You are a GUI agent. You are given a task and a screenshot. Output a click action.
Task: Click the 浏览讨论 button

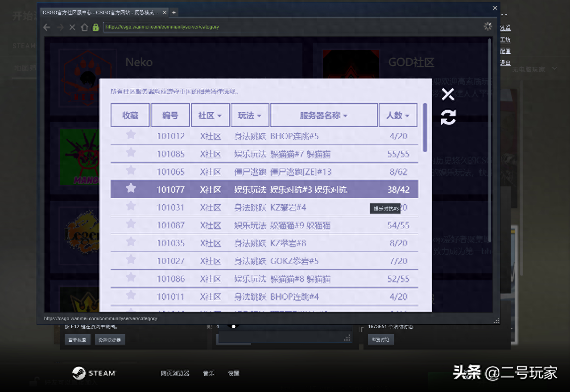[381, 340]
